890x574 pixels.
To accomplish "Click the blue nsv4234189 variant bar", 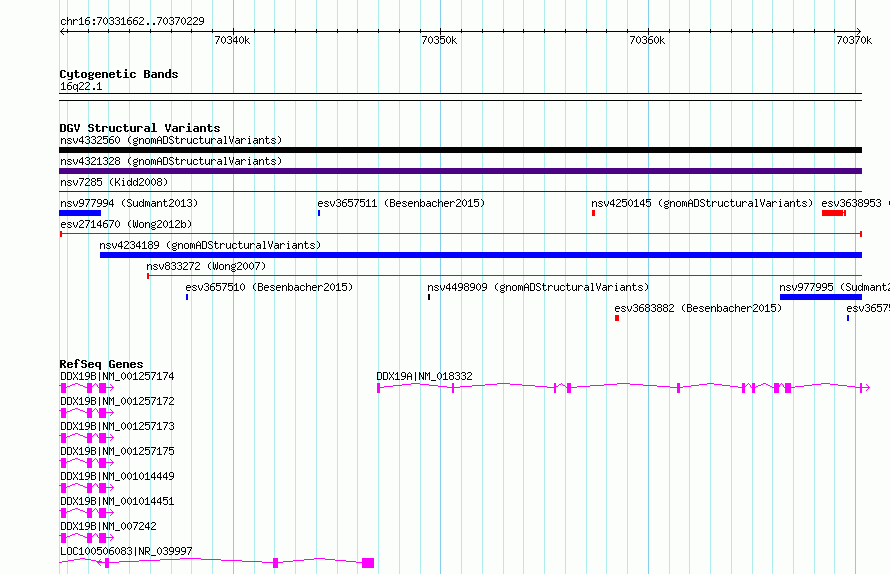I will [x=481, y=255].
